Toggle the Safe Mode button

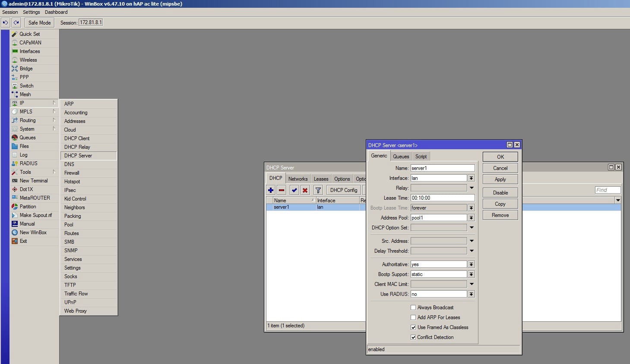[39, 22]
